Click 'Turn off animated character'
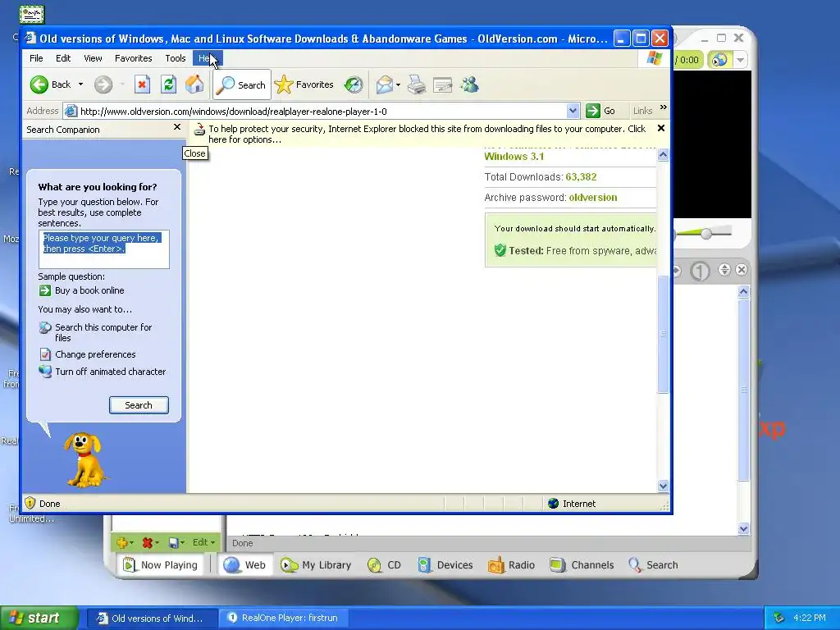 (x=111, y=372)
